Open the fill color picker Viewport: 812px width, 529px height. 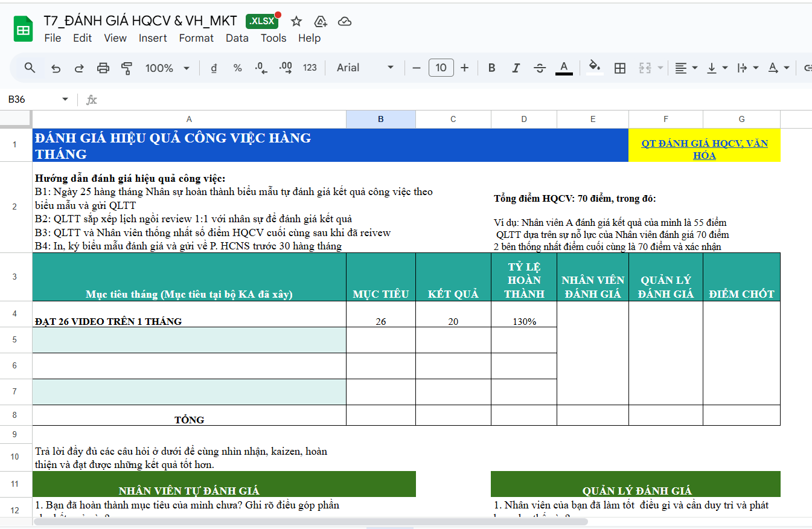pos(594,68)
